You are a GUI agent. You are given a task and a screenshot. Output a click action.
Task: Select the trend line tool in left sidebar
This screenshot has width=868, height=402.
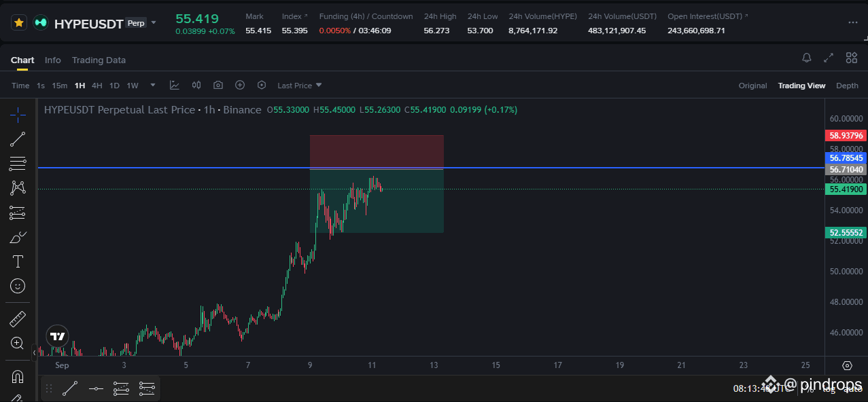(18, 139)
